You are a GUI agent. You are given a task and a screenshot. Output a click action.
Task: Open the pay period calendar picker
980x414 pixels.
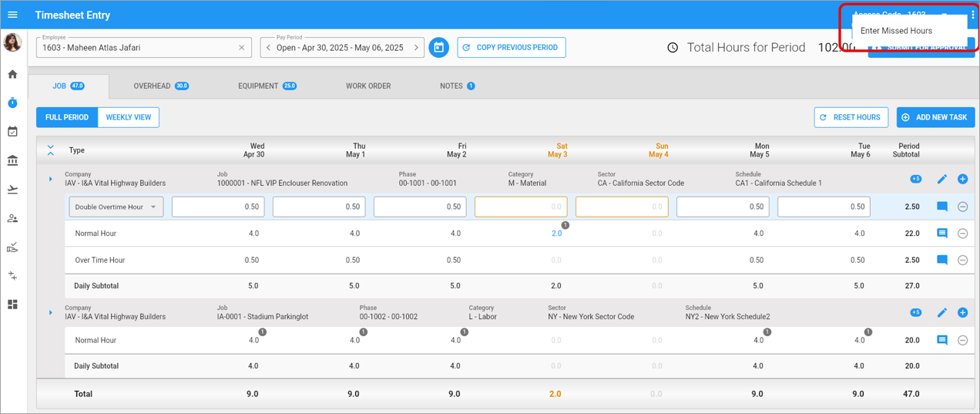(x=438, y=47)
